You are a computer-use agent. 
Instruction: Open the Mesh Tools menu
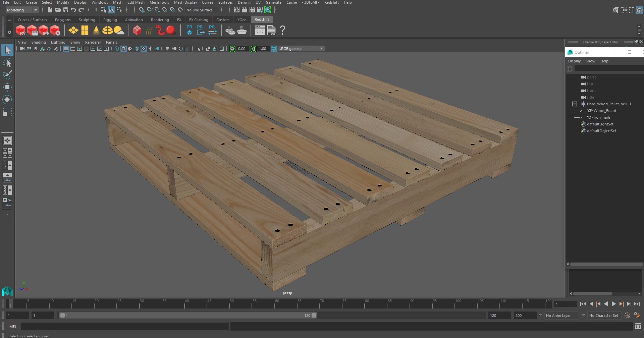click(159, 2)
